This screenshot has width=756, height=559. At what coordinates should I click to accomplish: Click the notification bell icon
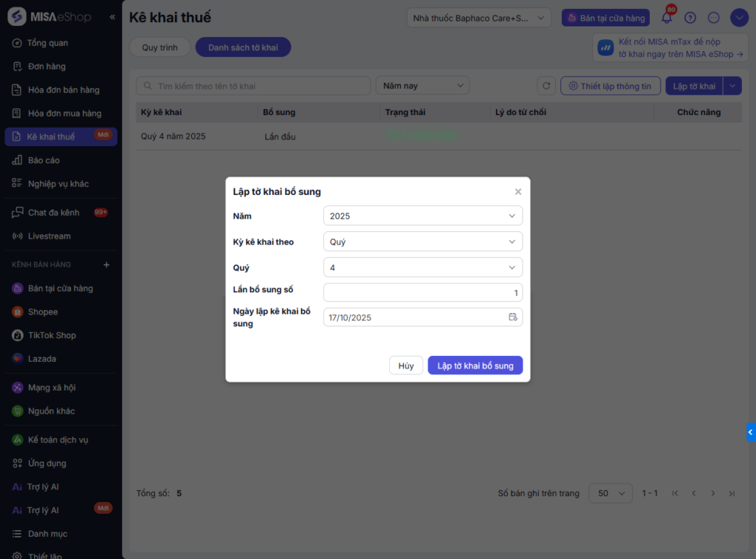(667, 18)
